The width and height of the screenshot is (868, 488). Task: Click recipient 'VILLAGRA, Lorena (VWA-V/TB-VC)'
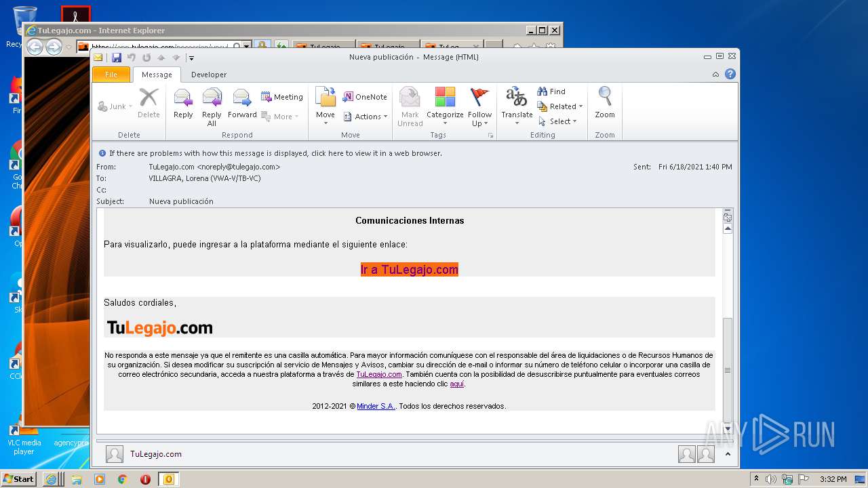tap(205, 178)
